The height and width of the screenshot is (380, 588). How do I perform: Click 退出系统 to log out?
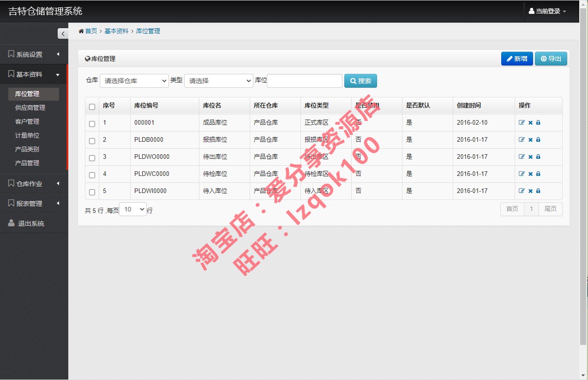point(31,223)
